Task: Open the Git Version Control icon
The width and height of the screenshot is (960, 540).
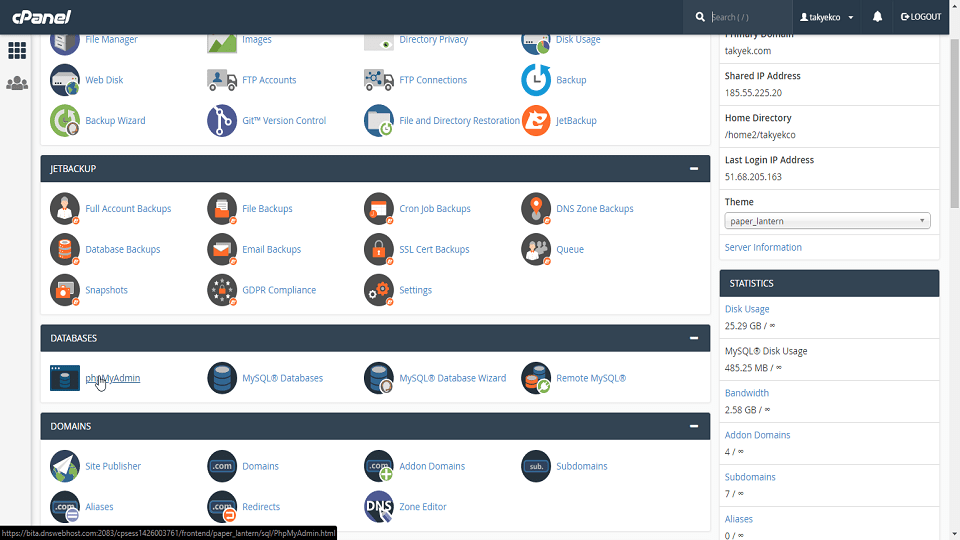Action: (222, 121)
